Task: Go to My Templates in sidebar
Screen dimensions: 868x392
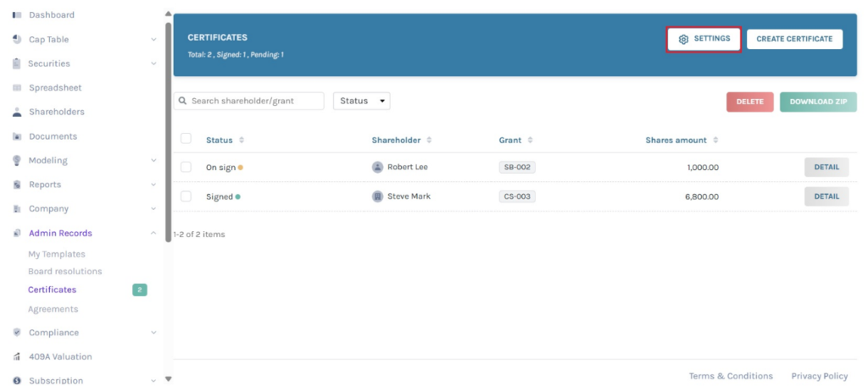Action: (57, 254)
